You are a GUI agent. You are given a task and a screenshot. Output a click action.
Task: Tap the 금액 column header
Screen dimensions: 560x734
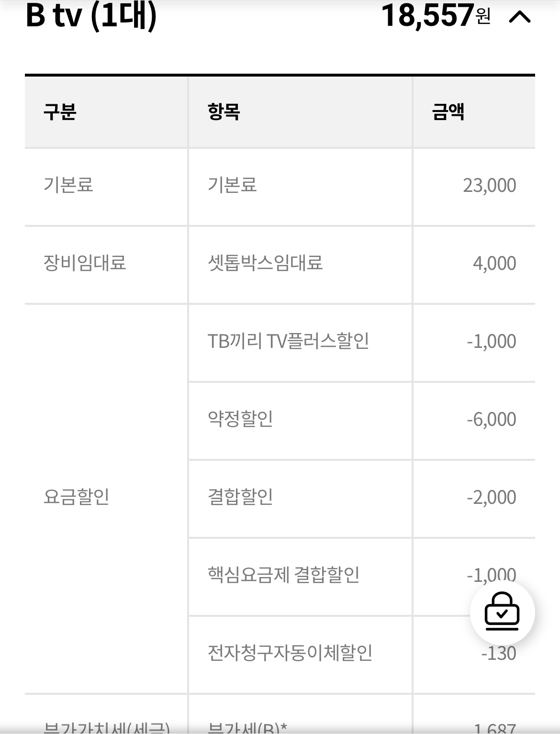(448, 112)
